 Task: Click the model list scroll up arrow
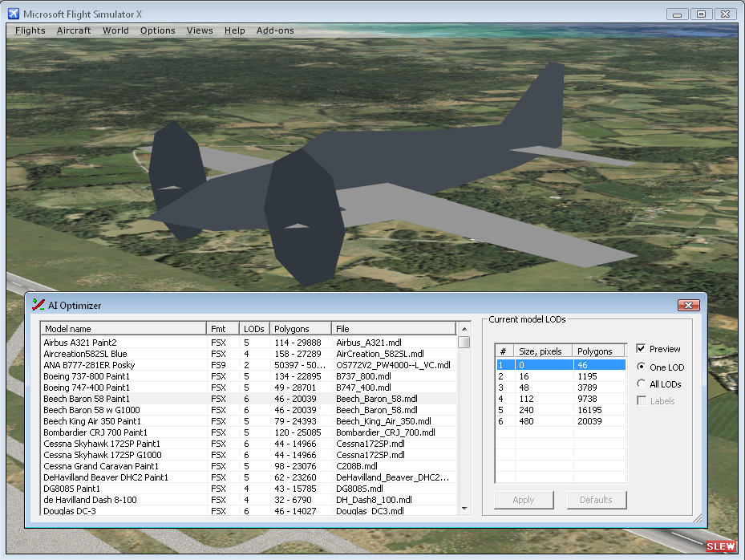click(x=464, y=329)
